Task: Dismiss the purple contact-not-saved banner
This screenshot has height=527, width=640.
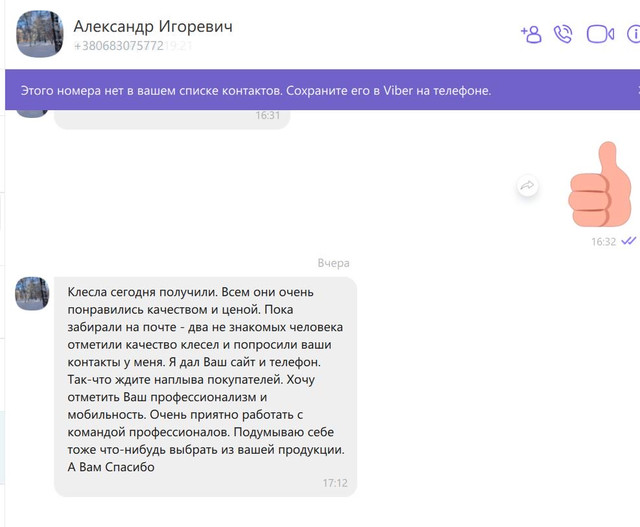Action: point(636,90)
